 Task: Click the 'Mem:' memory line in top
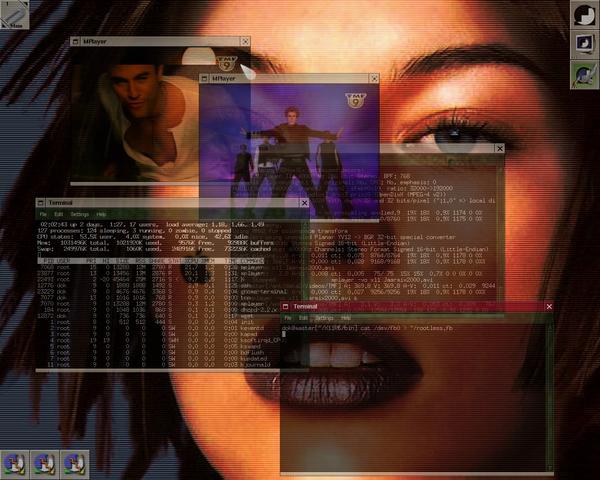[x=155, y=243]
